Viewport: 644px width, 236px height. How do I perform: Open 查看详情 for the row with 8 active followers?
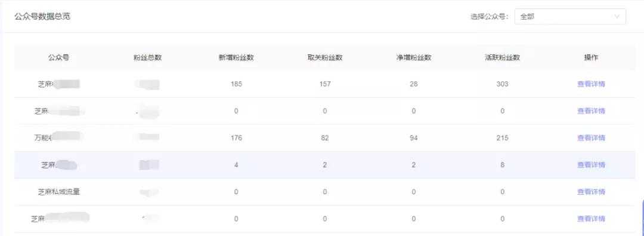pyautogui.click(x=591, y=165)
